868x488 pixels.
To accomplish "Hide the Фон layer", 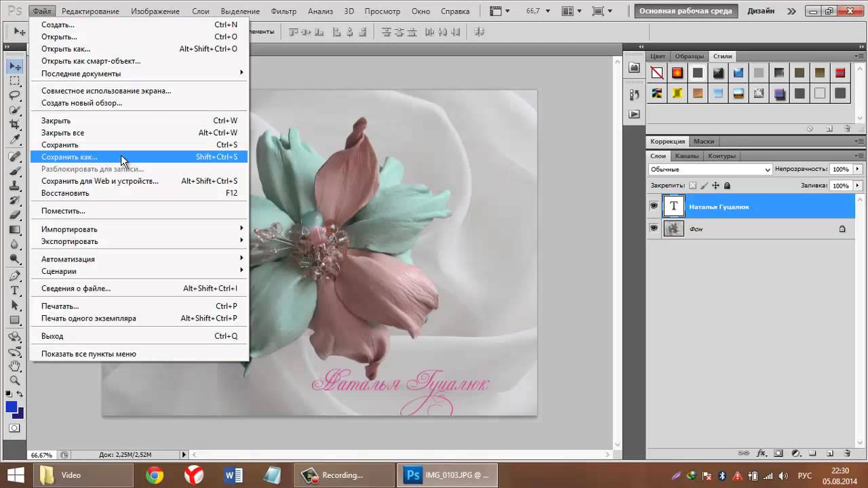I will [x=654, y=228].
